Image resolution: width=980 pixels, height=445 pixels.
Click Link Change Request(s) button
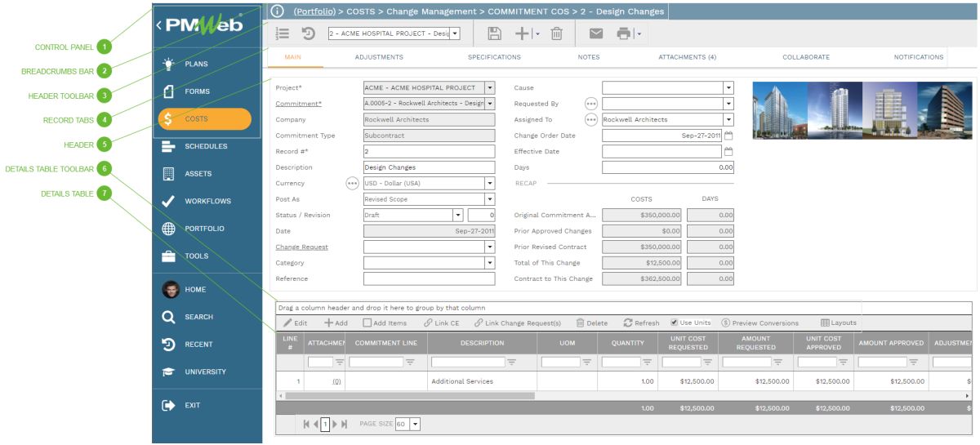[x=518, y=323]
